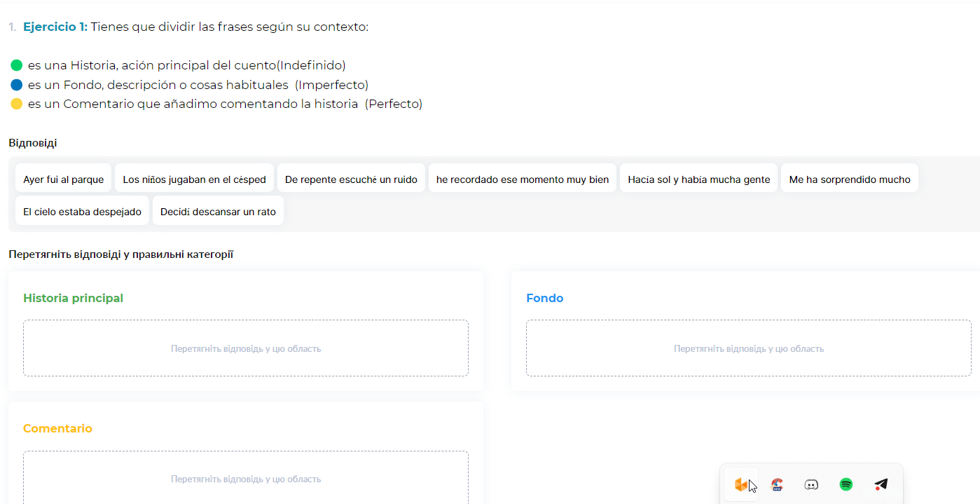The height and width of the screenshot is (504, 980).
Task: Click the blue Fondo legend dot
Action: (x=17, y=85)
